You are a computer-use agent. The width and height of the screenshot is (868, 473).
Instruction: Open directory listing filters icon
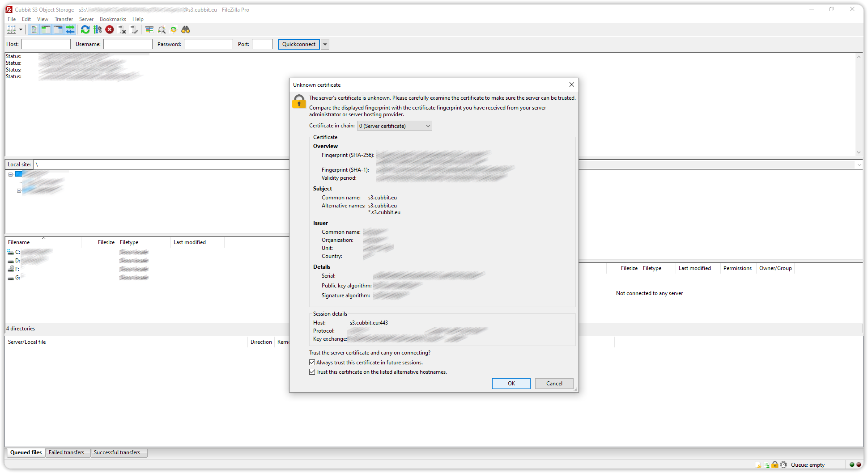(x=149, y=30)
